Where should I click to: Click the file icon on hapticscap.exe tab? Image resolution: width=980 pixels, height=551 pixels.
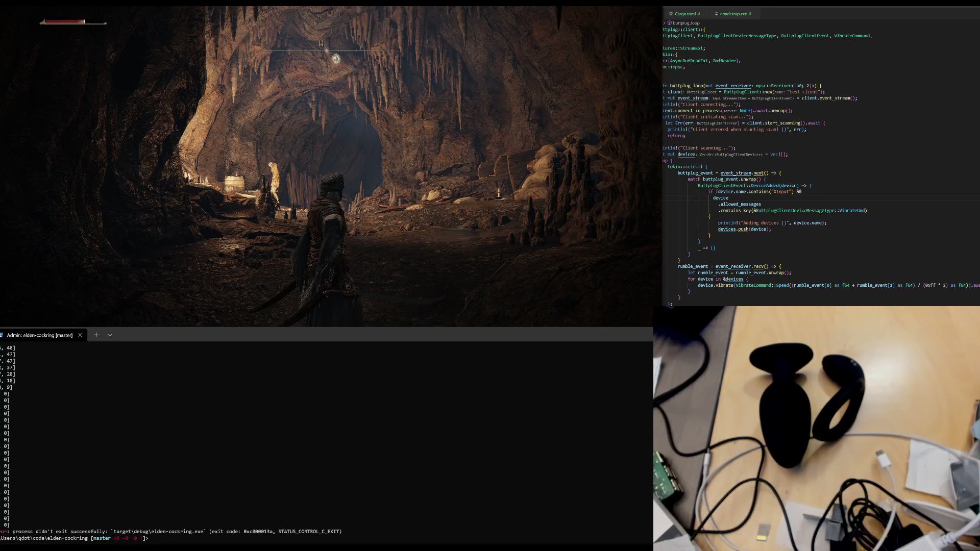[x=717, y=14]
